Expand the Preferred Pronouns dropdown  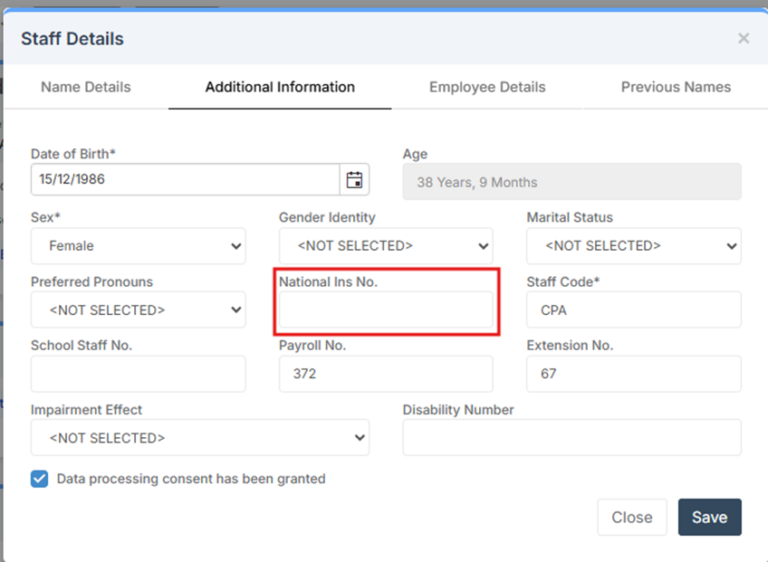tap(138, 310)
